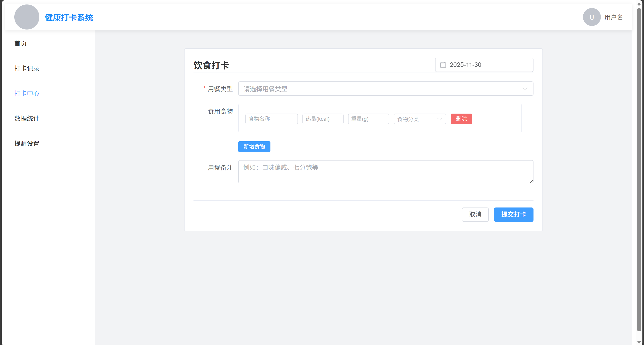Click the scrollbar down arrow
Screen dimensions: 644x345
click(x=639, y=342)
